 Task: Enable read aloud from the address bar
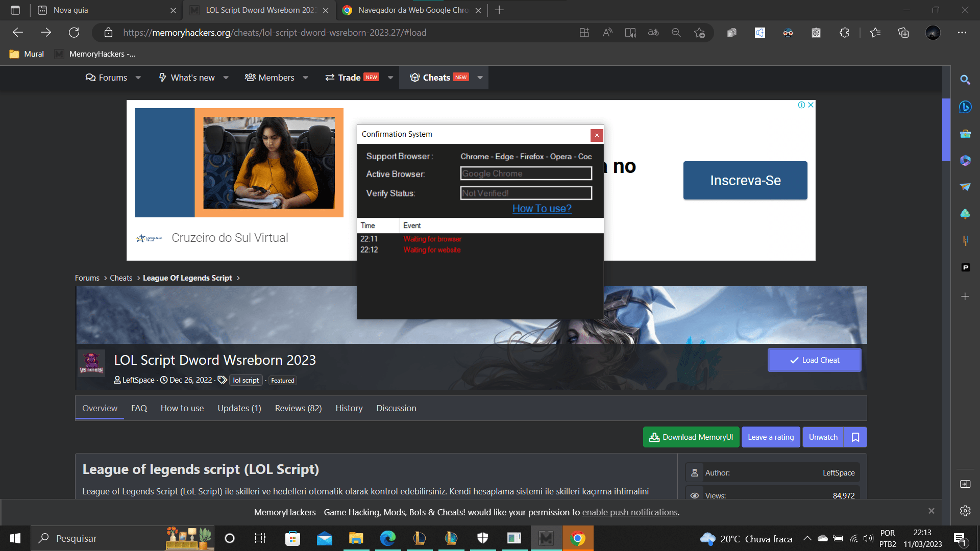pos(607,33)
